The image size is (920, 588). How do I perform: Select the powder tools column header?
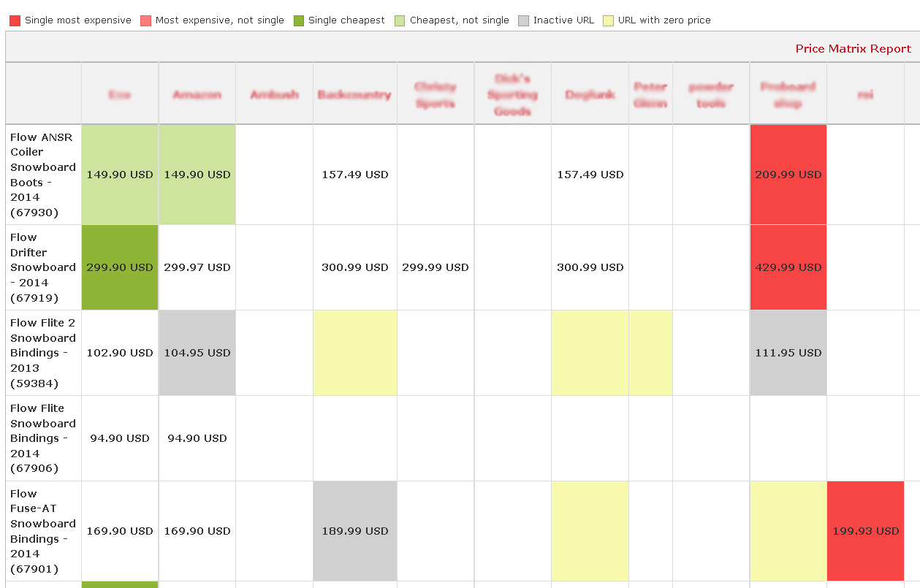point(711,95)
